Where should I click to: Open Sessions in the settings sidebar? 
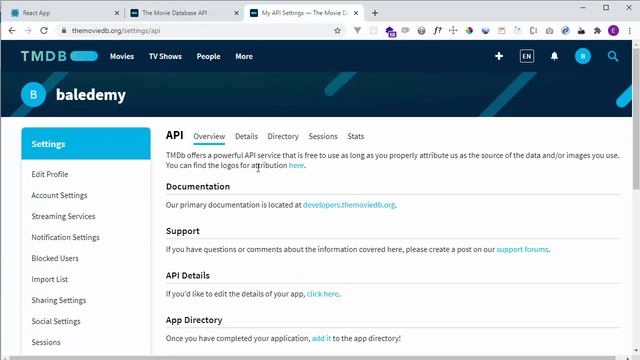pyautogui.click(x=46, y=342)
